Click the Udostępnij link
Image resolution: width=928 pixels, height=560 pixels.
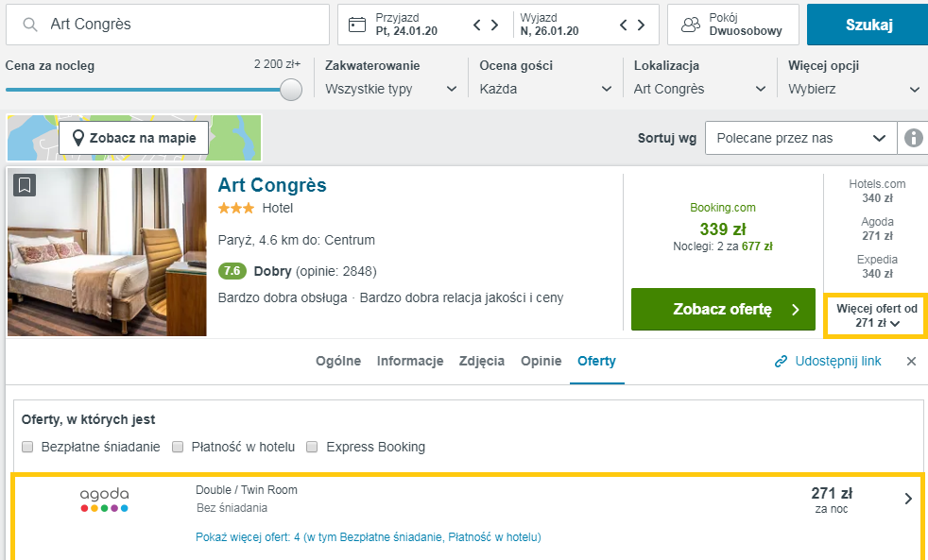coord(827,362)
